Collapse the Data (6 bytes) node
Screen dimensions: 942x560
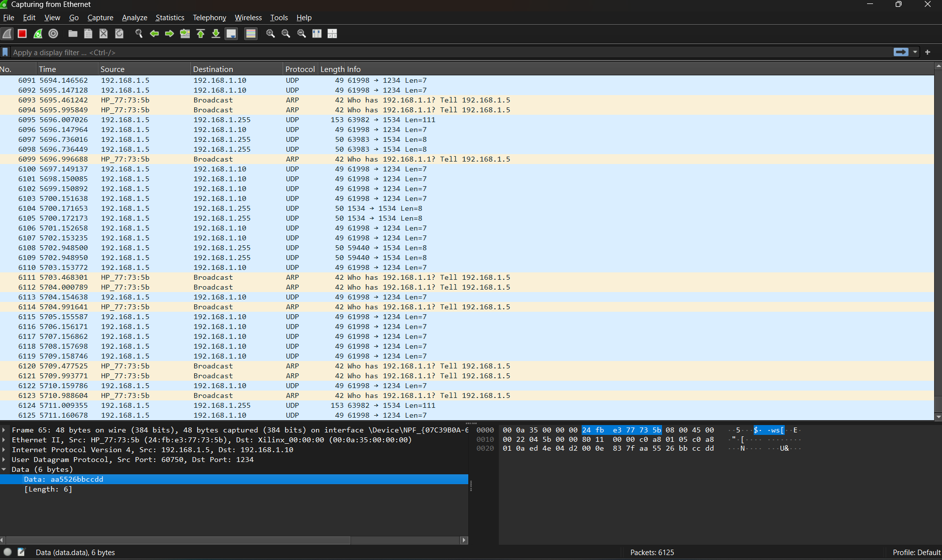[4, 469]
